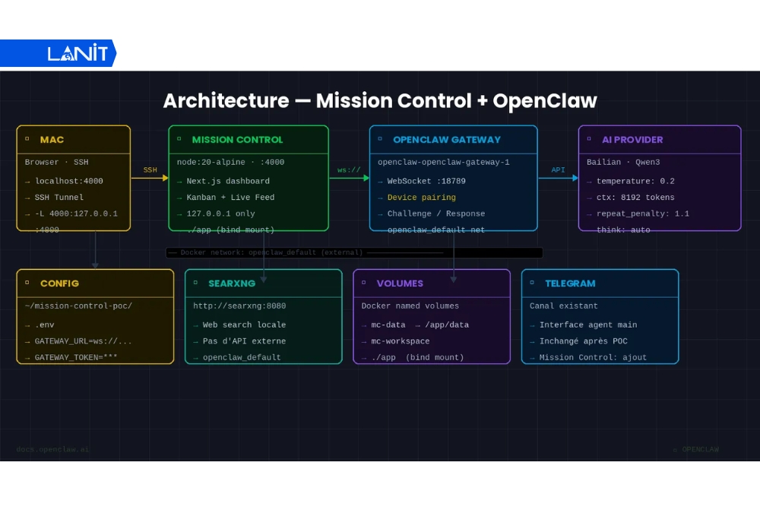The image size is (760, 532).
Task: Click '127.0.0.1 only' line
Action: pos(220,214)
